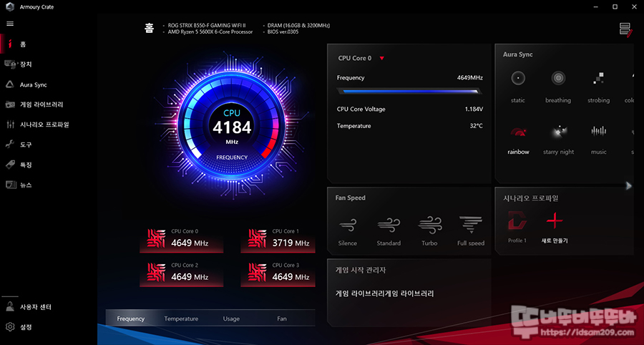
Task: Click the right arrow beside Aura Sync panel
Action: click(x=628, y=186)
